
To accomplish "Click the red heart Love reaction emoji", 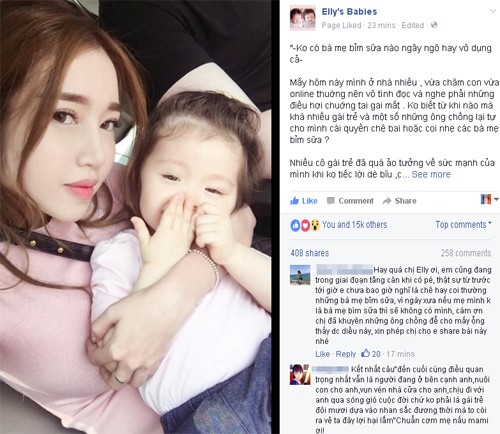I will 305,225.
